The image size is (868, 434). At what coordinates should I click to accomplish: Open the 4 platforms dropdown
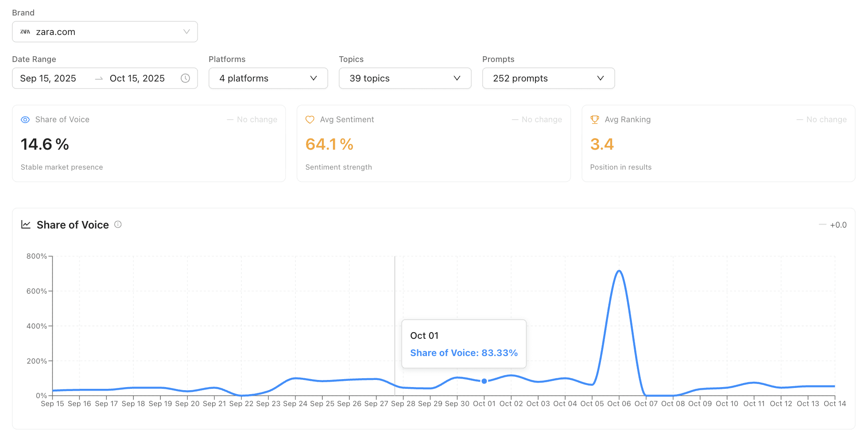(x=268, y=78)
